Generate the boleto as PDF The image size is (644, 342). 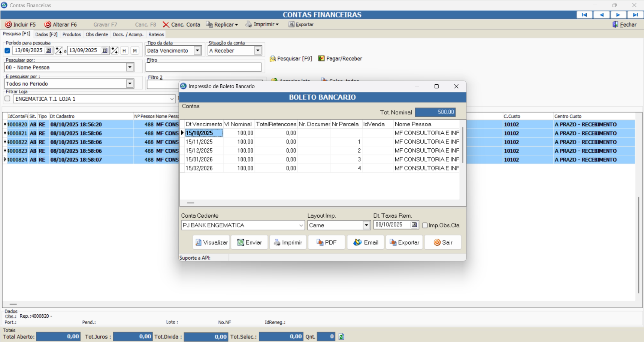pos(326,242)
